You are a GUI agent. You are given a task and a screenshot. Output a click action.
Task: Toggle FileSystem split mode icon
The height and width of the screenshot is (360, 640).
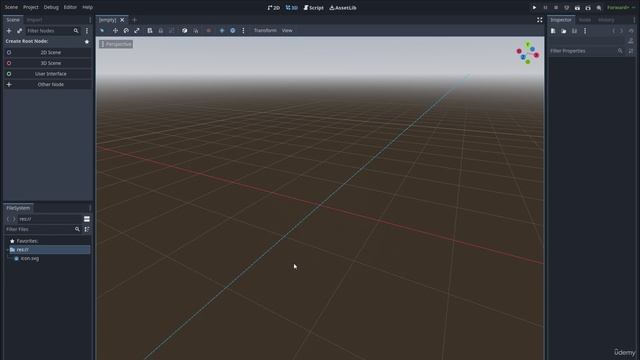coord(87,219)
